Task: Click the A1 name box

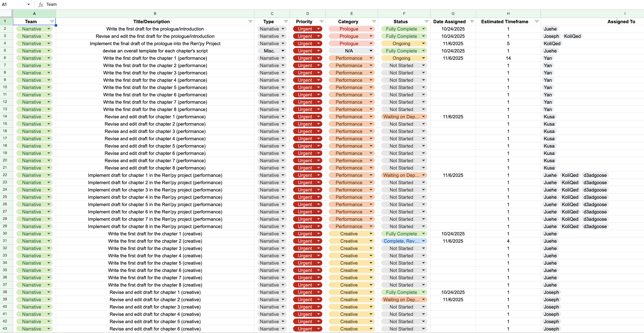Action: tap(13, 5)
